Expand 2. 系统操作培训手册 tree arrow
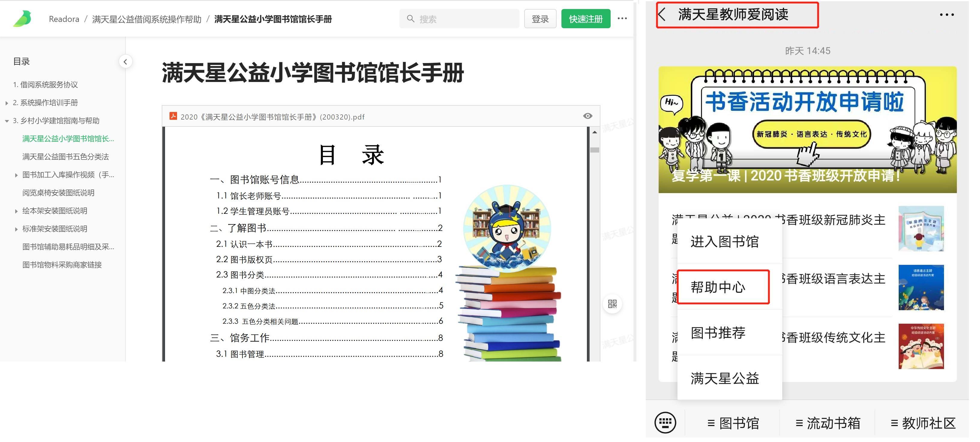 [7, 103]
